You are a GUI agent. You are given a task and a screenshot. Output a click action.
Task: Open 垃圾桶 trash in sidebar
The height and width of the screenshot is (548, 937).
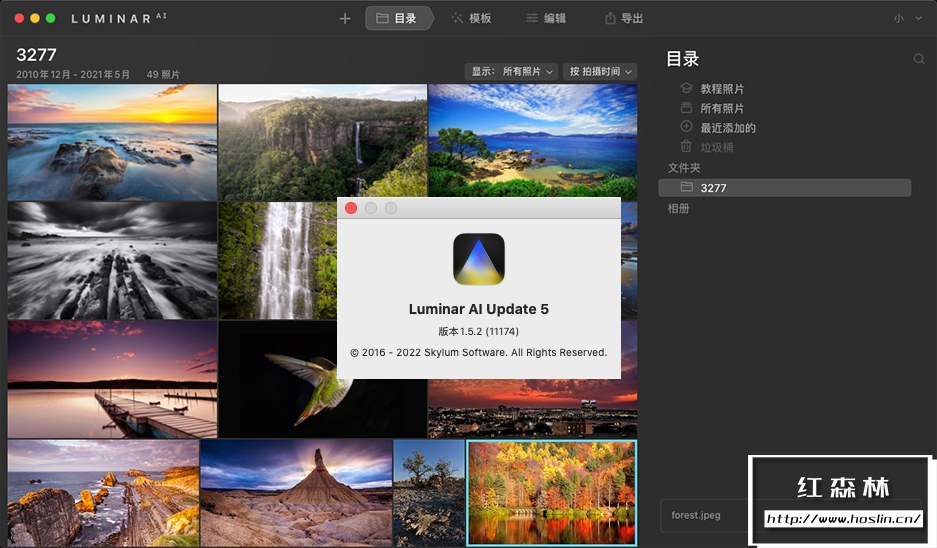[716, 147]
